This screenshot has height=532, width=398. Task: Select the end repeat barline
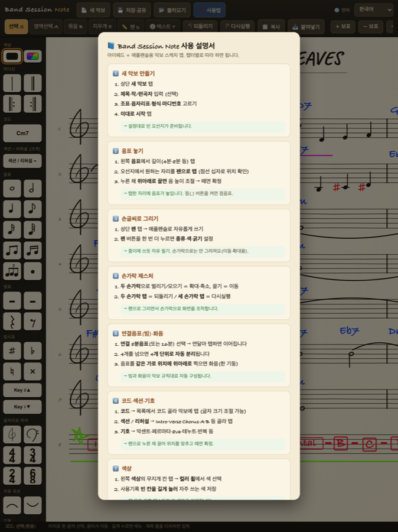pos(33,104)
